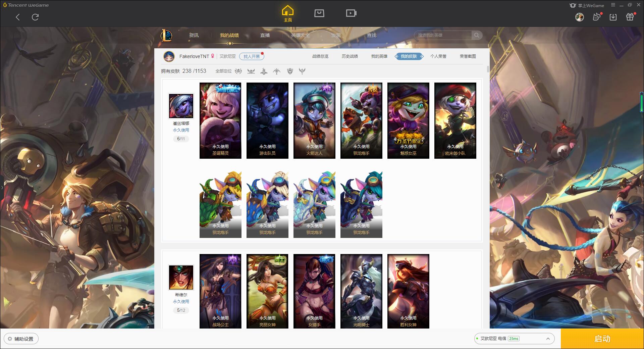Click the 希维尔 champion portrait
Viewport: 644px width, 349px height.
[181, 278]
